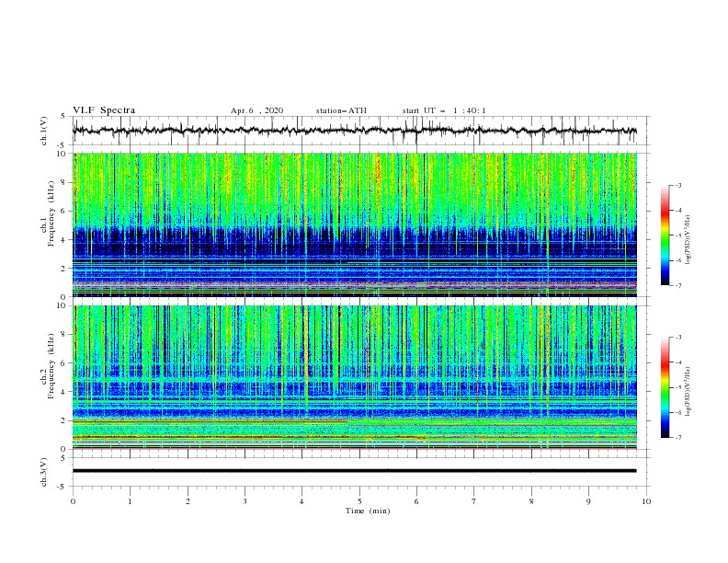Screen dimensions: 728x563
Task: Click the ch.2 spectrogram panel
Action: (x=355, y=377)
